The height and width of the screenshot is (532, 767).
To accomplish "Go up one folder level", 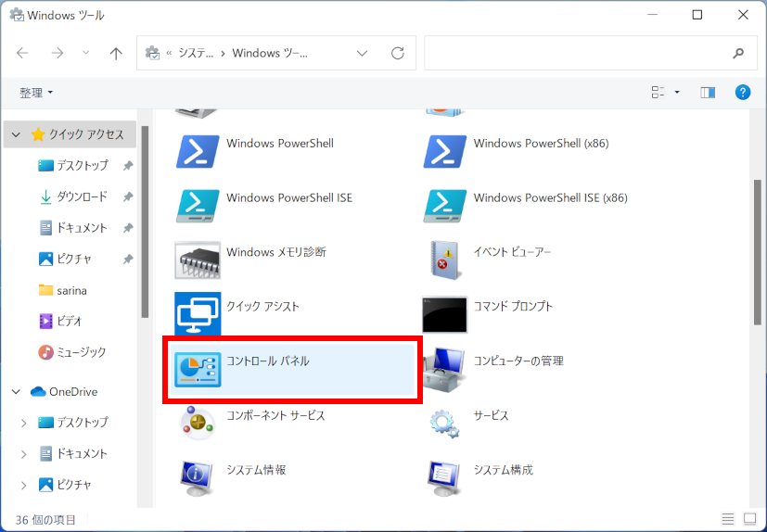I will (x=116, y=53).
